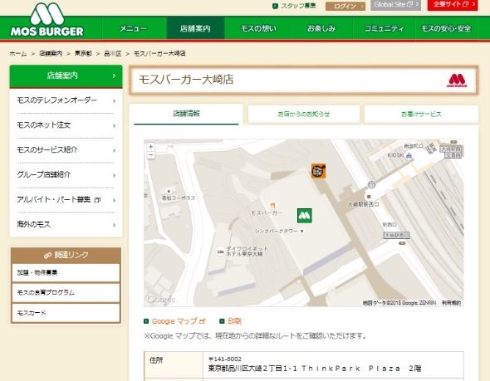Image resolution: width=490 pixels, height=381 pixels.
Task: Zoom out on the map
Action: tap(151, 155)
